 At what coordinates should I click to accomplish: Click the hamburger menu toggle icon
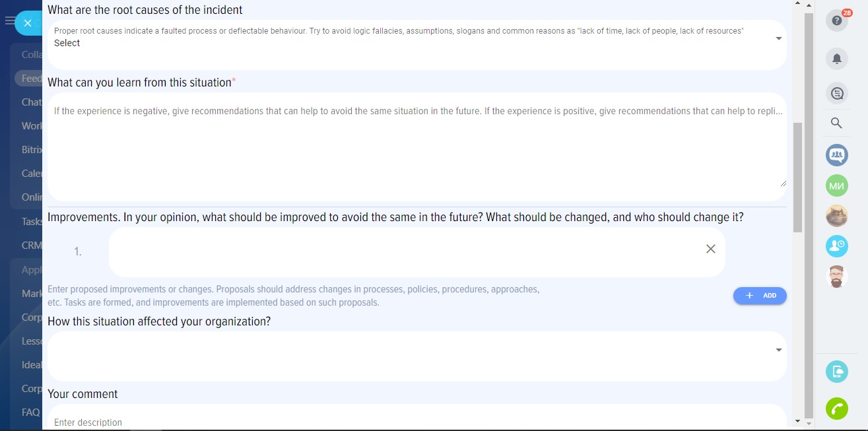9,21
